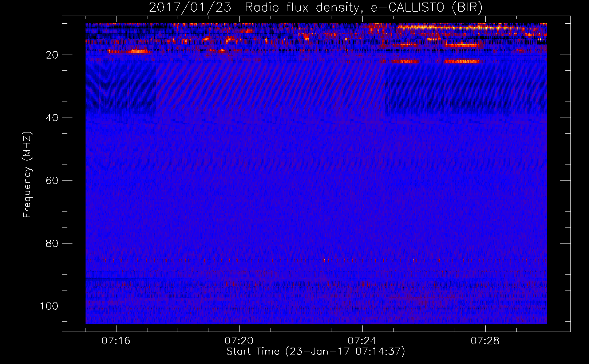Image resolution: width=589 pixels, height=364 pixels.
Task: Click the 'Start Time (23-Jan-17 07:14:37)' label
Action: pyautogui.click(x=316, y=352)
